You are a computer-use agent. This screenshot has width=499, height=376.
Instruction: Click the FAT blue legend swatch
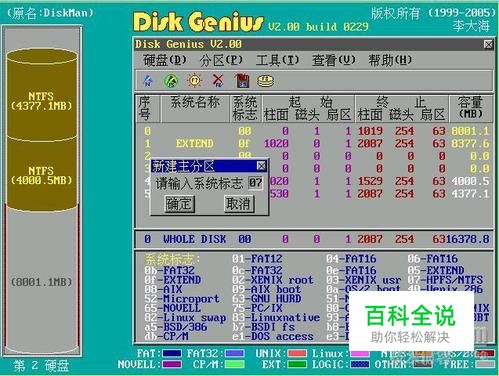tap(172, 353)
